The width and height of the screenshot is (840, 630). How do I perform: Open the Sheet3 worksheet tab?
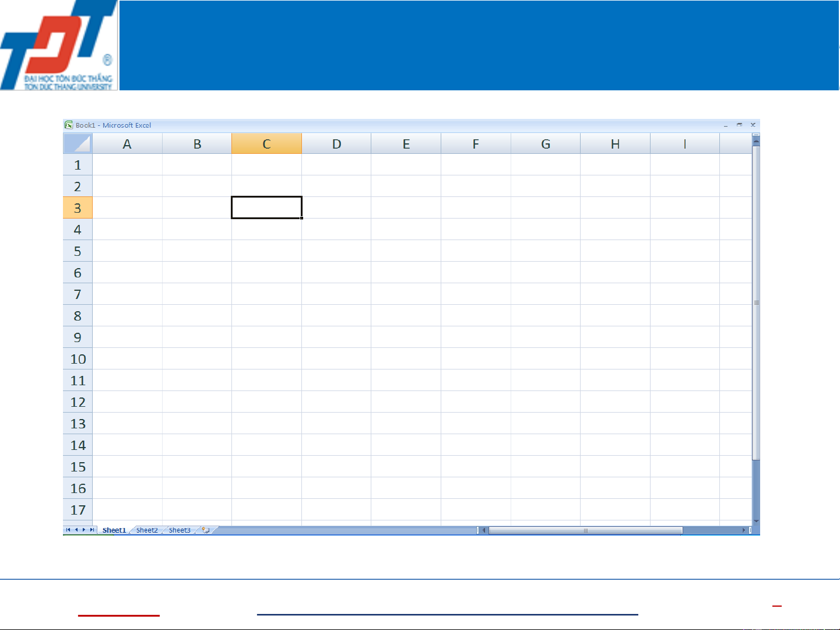(x=180, y=530)
